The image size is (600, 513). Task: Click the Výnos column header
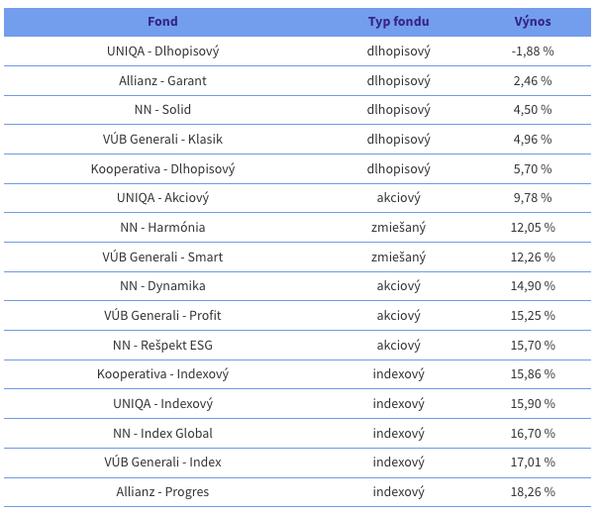click(x=532, y=21)
